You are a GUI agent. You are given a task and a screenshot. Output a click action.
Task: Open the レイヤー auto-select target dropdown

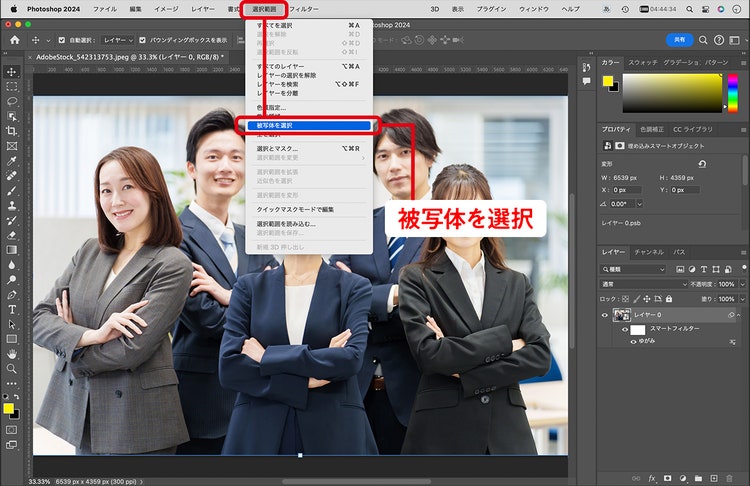pyautogui.click(x=118, y=40)
